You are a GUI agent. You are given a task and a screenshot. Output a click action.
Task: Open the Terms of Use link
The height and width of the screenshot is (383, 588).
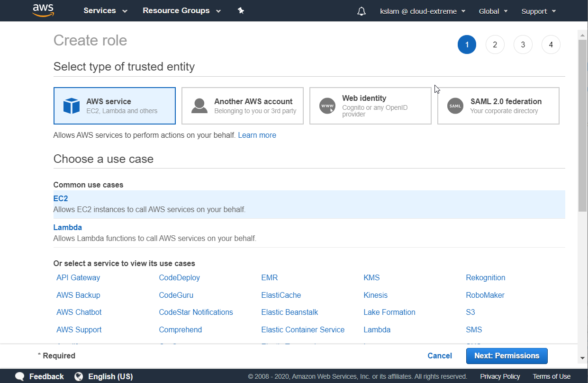(552, 376)
